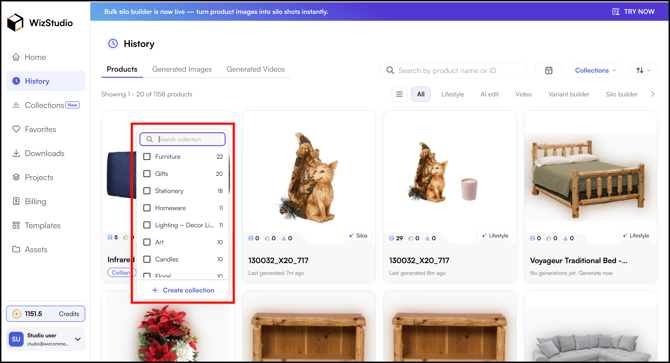The height and width of the screenshot is (363, 670).
Task: Select the AI edit filter chip
Action: click(x=489, y=94)
